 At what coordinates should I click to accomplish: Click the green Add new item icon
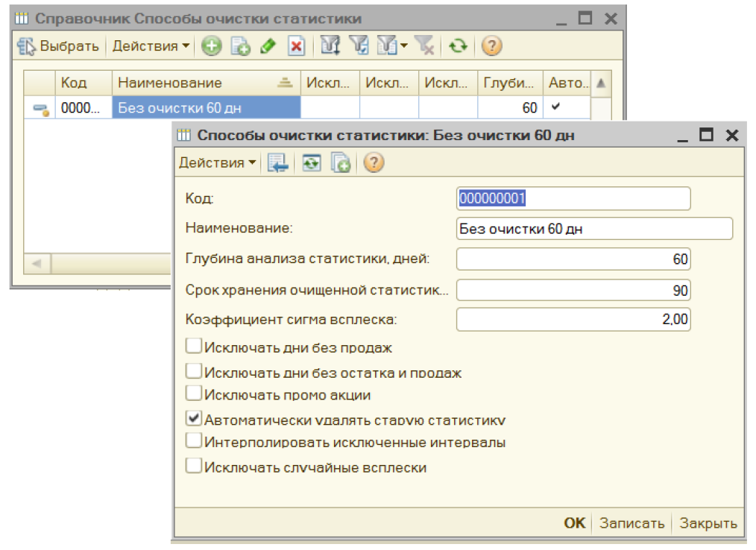coord(211,46)
